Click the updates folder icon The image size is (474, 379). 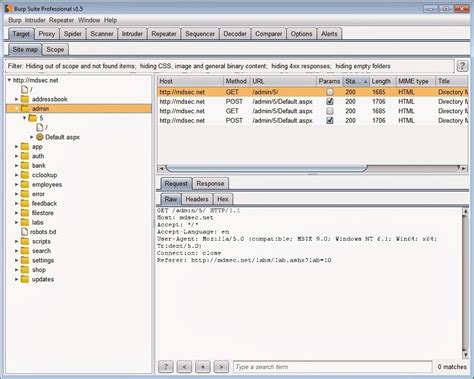(25, 279)
